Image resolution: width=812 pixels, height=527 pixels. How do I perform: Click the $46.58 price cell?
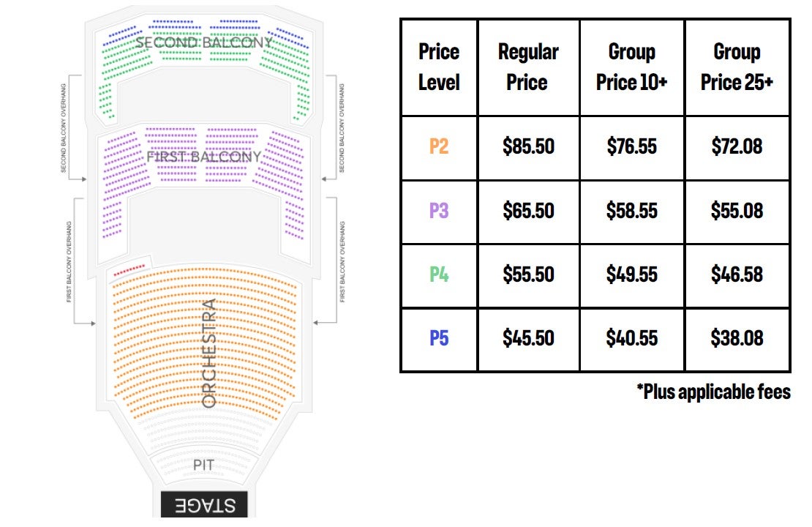[737, 274]
